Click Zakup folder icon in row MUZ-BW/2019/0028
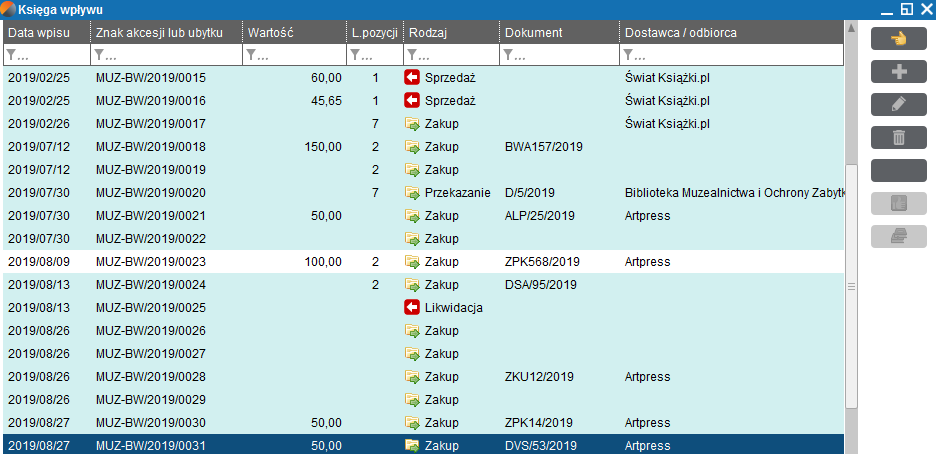 click(412, 376)
